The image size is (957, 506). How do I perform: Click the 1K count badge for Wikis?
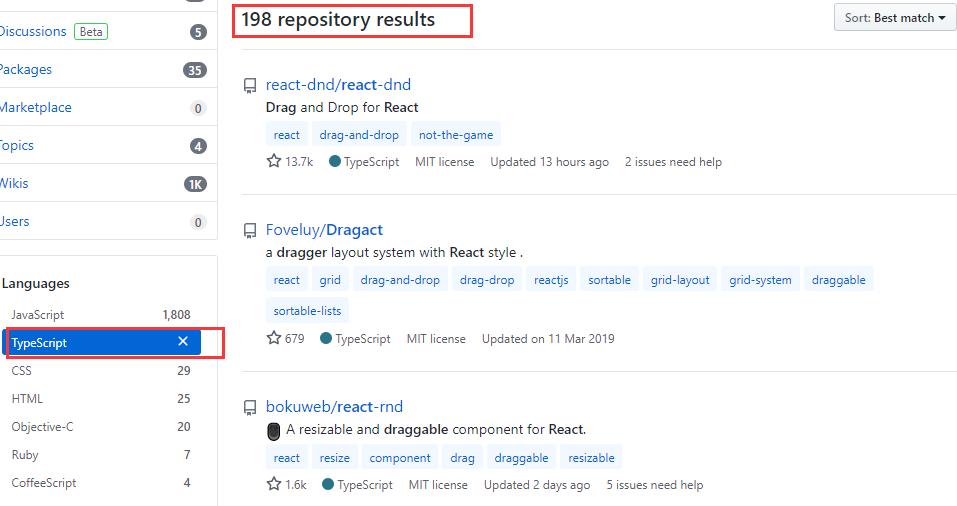click(x=195, y=184)
